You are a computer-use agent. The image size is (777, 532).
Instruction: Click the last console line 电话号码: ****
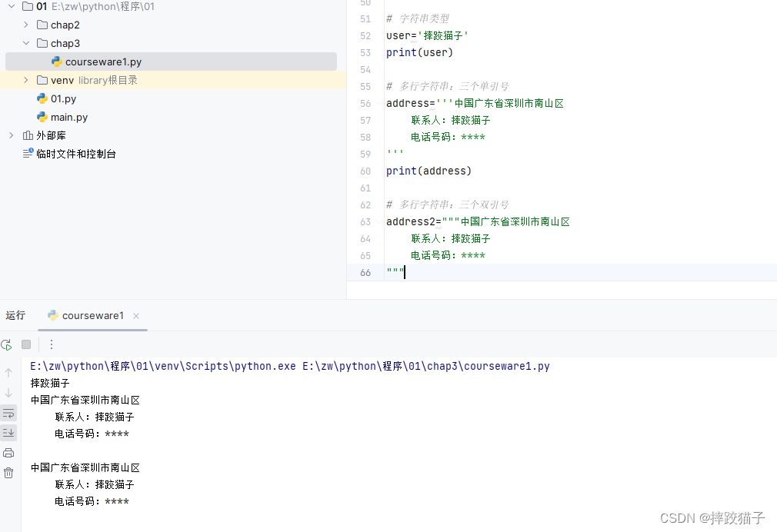[x=92, y=501]
